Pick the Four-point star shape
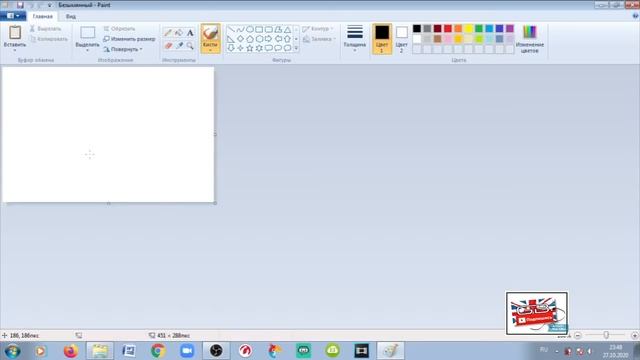 pyautogui.click(x=240, y=48)
